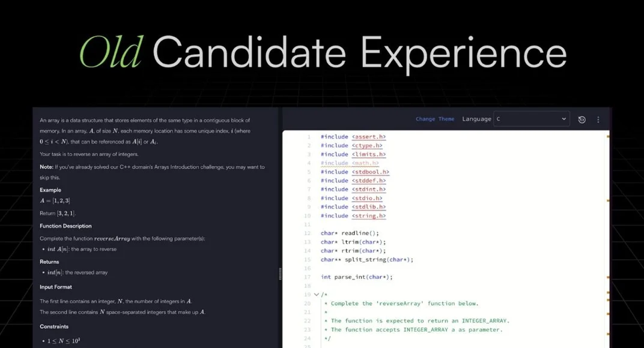Click the Function Description heading
Screen dimensions: 644x348
[65, 226]
